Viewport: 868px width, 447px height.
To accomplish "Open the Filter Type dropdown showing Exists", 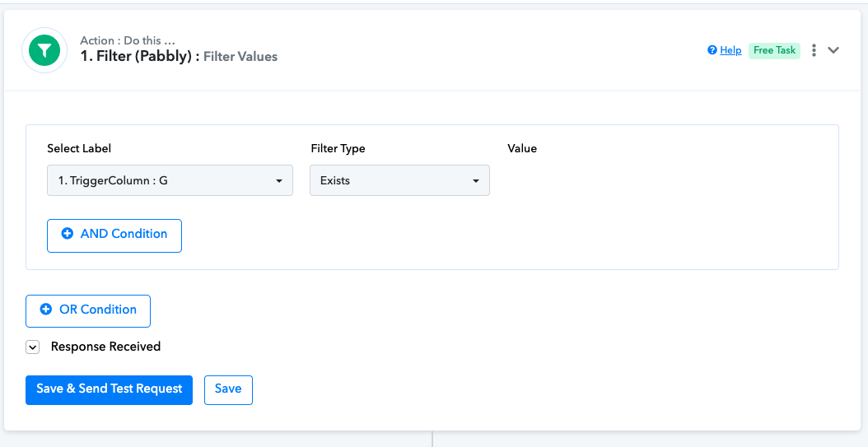I will pyautogui.click(x=399, y=180).
